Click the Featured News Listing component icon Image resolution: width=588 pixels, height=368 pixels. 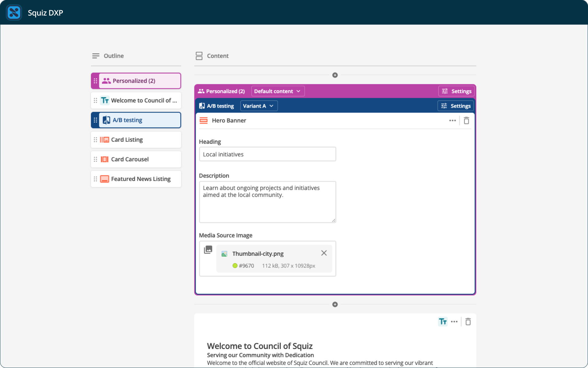[x=104, y=179]
